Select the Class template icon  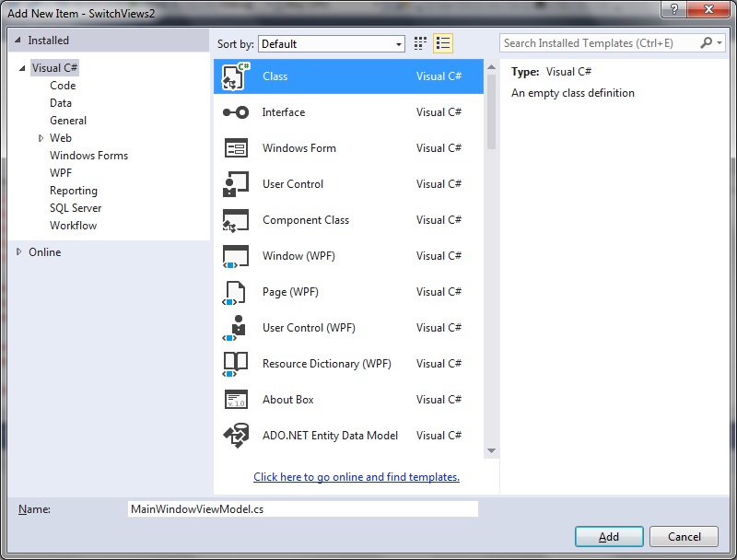coord(236,76)
